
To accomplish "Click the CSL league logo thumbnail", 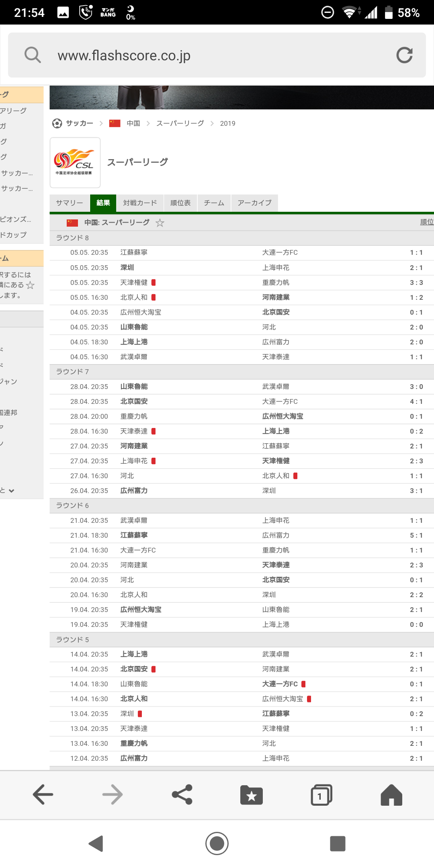I will pos(75,162).
